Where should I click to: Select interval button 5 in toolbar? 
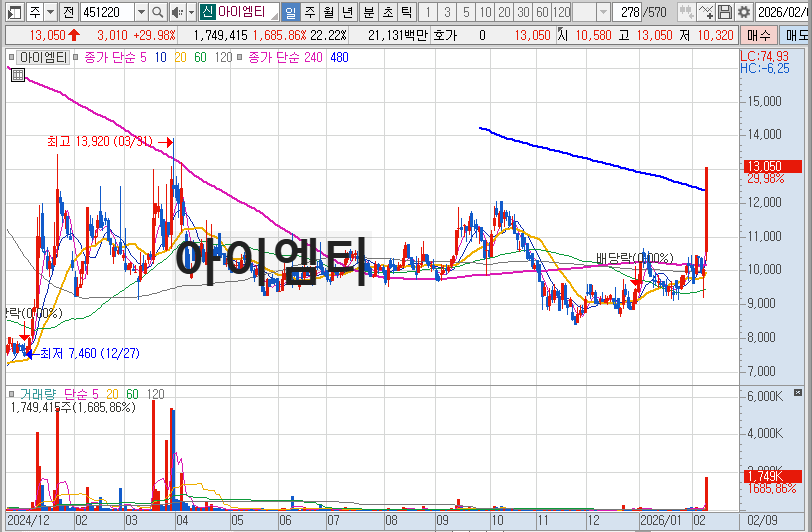[x=466, y=11]
